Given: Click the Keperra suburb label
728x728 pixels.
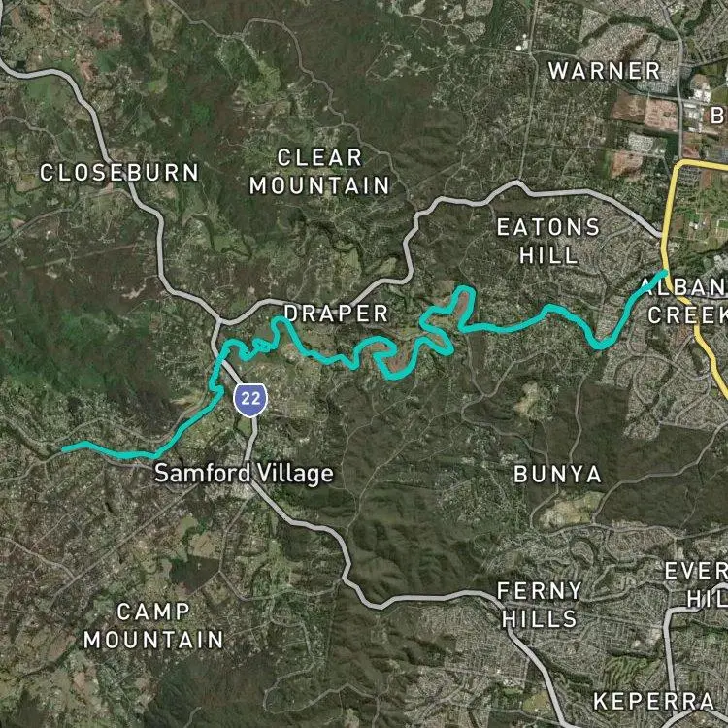Looking at the screenshot, I should (653, 701).
